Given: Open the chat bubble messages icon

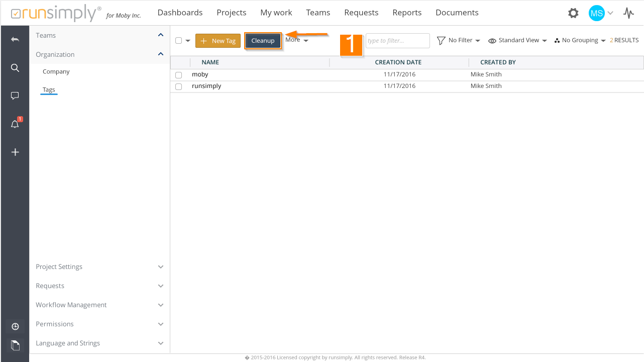Looking at the screenshot, I should pos(15,96).
